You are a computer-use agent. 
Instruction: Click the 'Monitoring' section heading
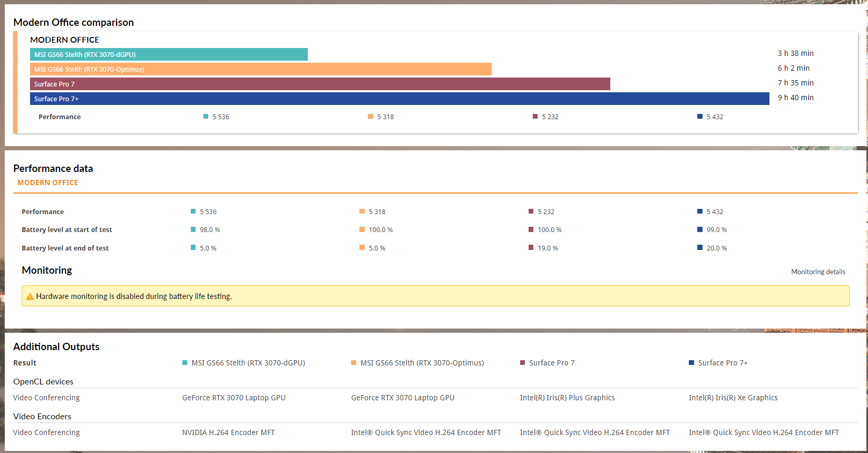pos(47,270)
